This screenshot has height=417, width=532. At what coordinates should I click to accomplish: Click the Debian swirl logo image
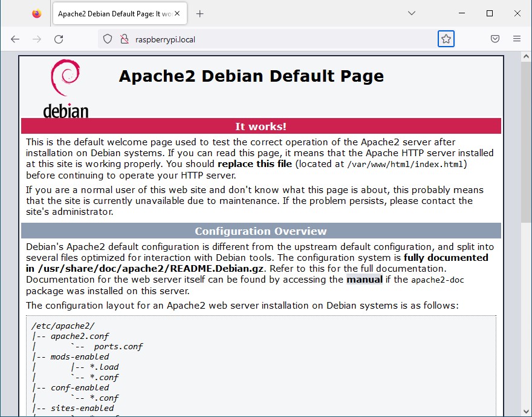click(65, 88)
